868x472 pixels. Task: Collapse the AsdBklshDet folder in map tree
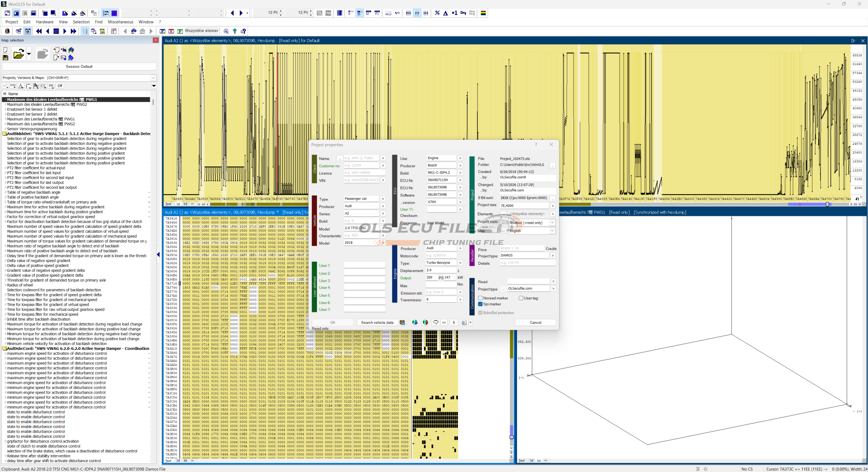(x=4, y=134)
